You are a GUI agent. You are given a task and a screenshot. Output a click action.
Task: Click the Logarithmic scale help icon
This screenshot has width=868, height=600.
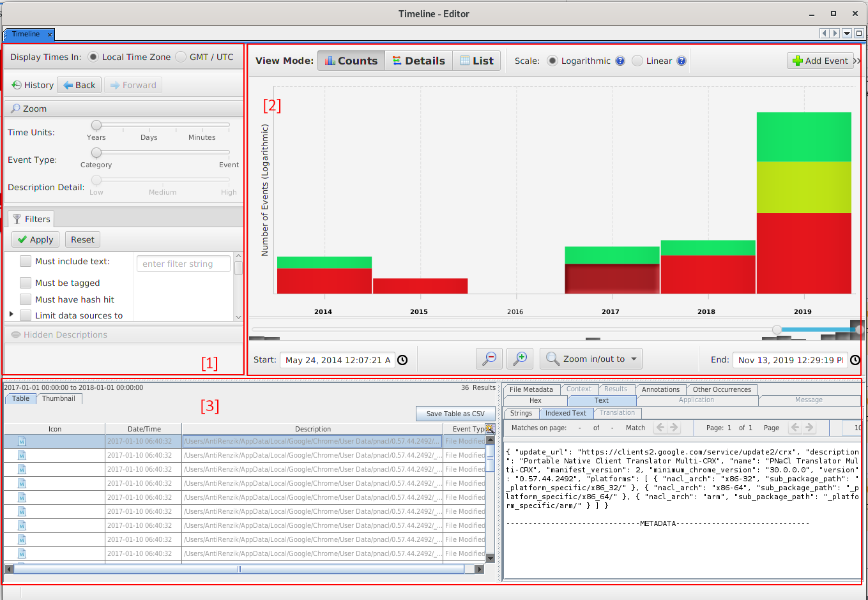tap(620, 61)
